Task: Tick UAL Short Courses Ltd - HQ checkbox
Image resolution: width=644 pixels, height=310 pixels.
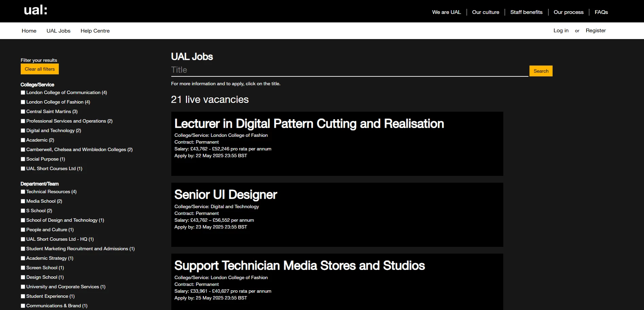Action: click(23, 239)
